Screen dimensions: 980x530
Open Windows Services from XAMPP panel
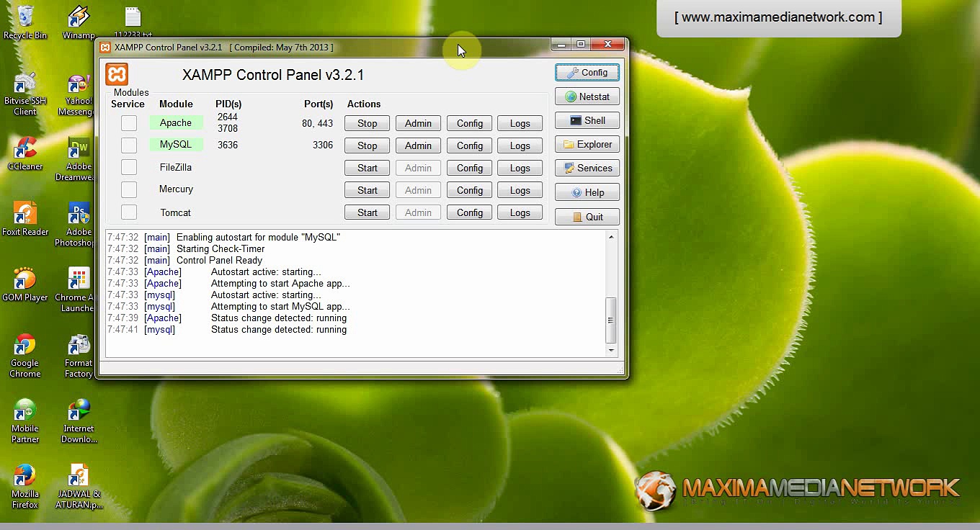(587, 168)
